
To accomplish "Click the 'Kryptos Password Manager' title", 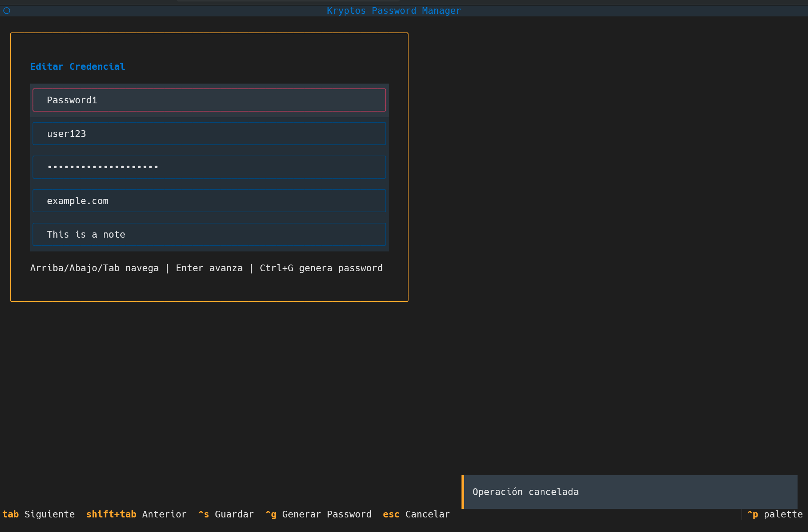I will (x=394, y=11).
